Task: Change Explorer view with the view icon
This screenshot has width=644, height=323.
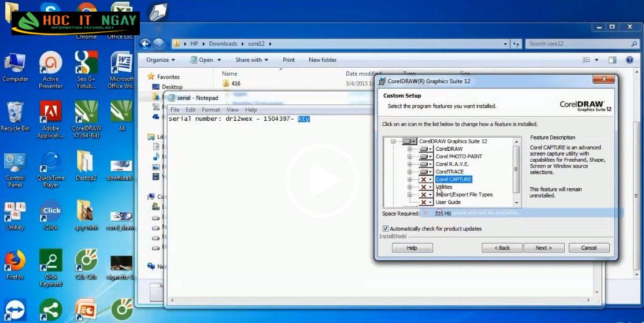Action: pos(587,60)
